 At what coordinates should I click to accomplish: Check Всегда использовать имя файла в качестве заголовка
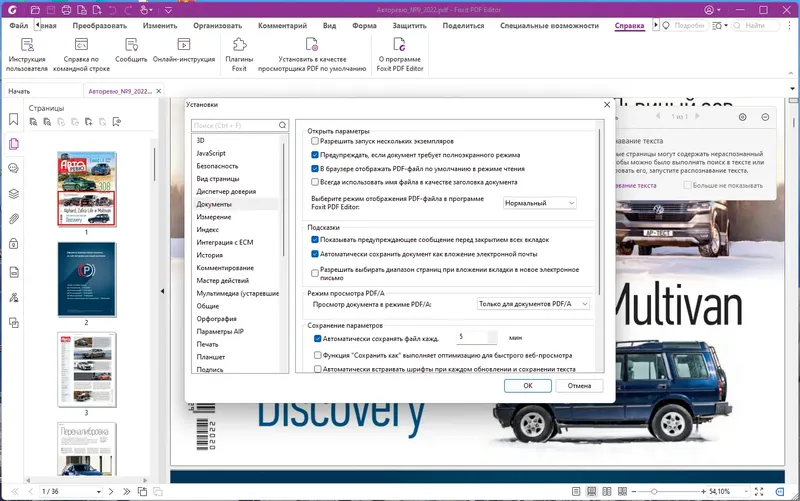(x=315, y=182)
